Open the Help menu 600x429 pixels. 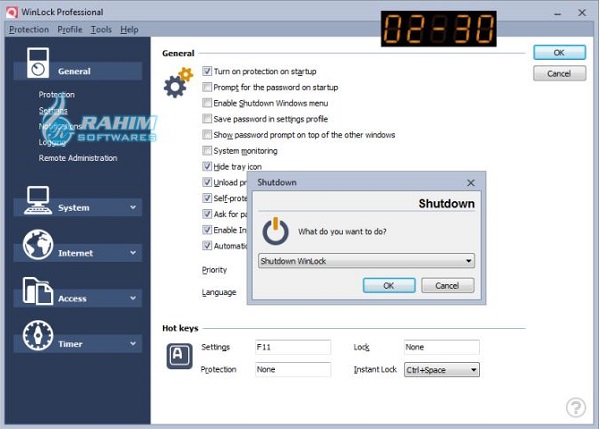coord(129,29)
